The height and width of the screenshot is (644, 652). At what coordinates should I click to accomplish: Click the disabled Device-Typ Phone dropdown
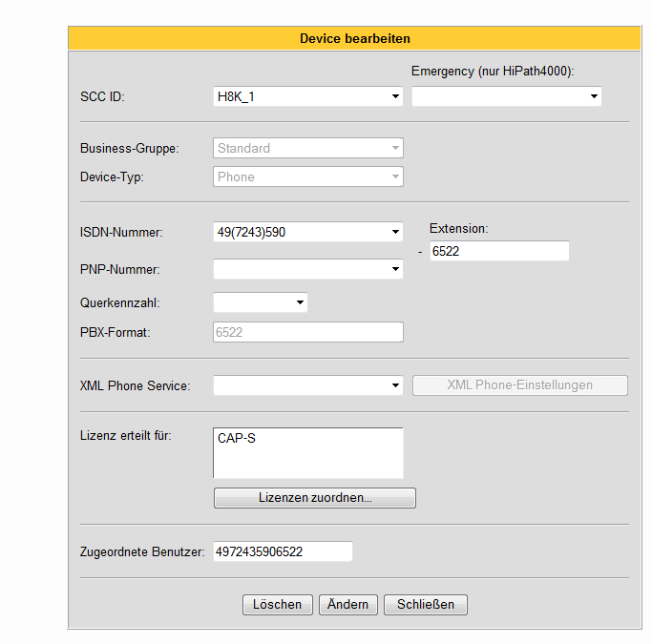click(x=308, y=177)
